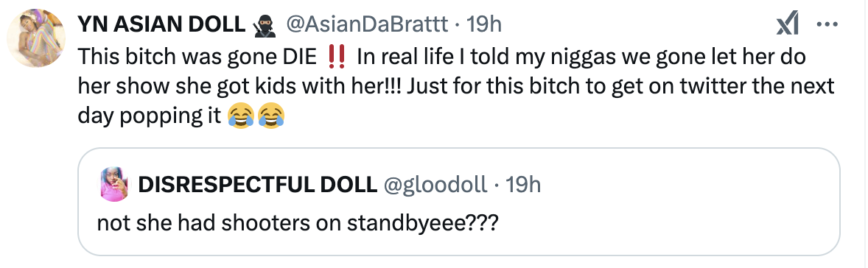This screenshot has width=868, height=268.
Task: Select the main tweet's 19h timestamp
Action: 484,25
